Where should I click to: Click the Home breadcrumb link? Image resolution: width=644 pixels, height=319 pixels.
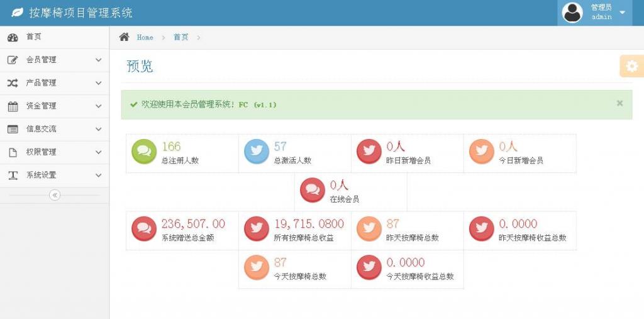click(x=145, y=38)
